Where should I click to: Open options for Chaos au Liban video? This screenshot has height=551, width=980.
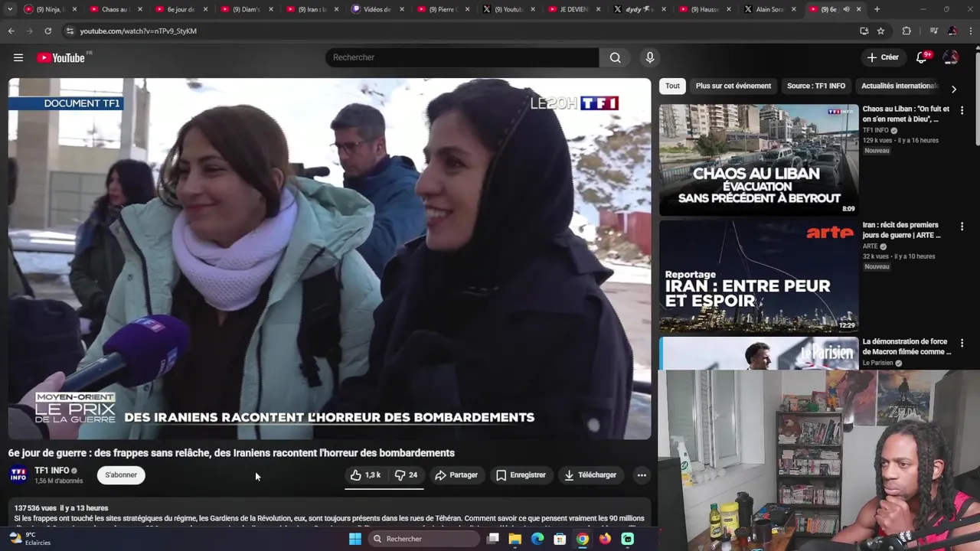[x=962, y=110]
